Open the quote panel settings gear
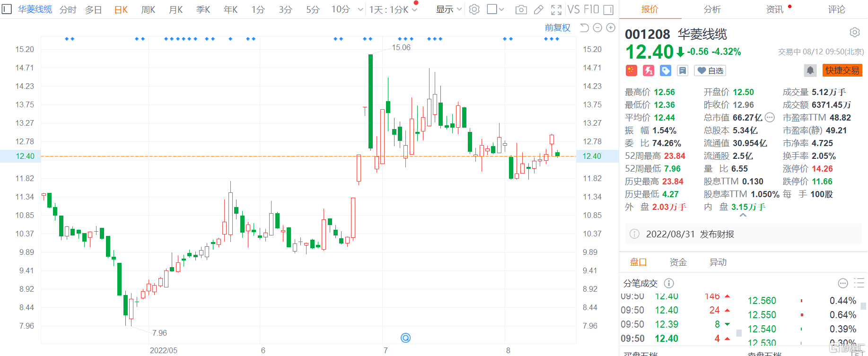 [854, 32]
